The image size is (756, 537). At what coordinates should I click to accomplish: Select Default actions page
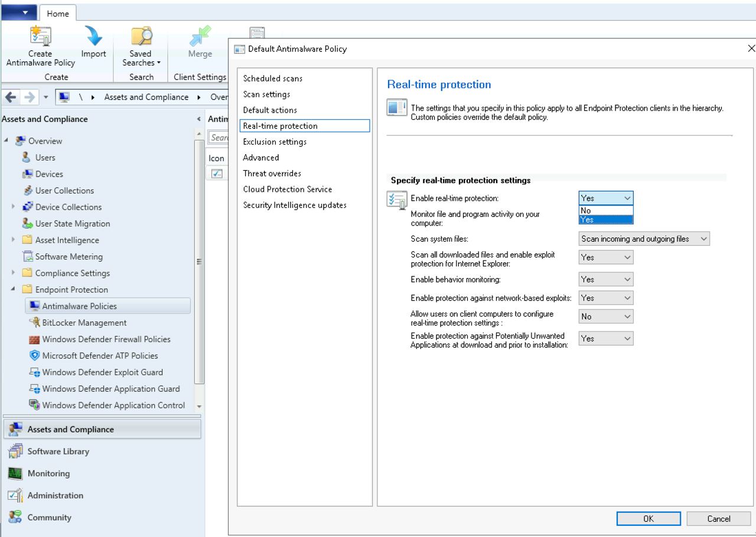coord(270,110)
